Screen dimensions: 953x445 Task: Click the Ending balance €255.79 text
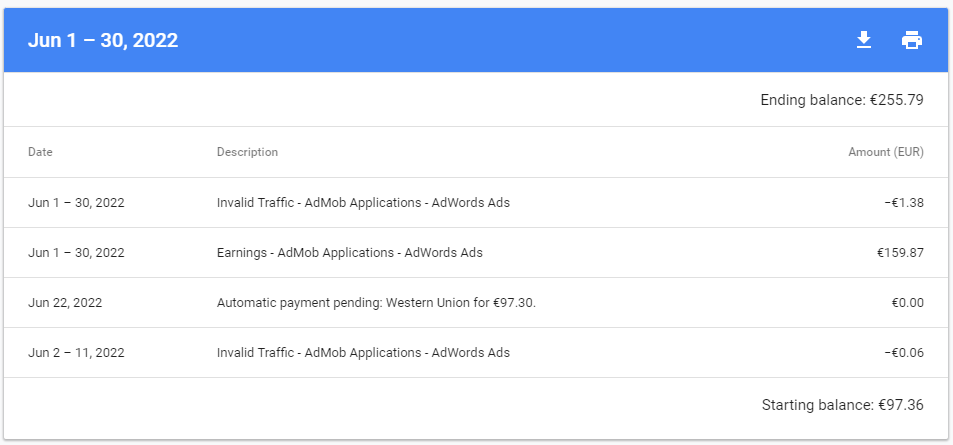pos(841,100)
